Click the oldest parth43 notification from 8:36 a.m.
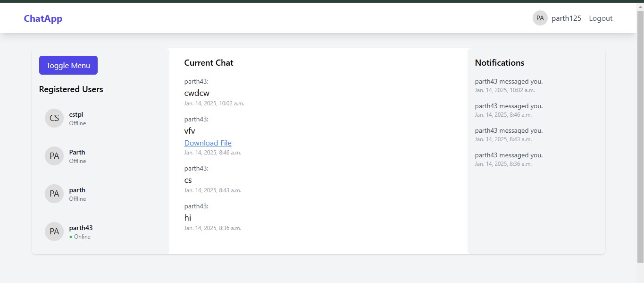Image resolution: width=644 pixels, height=283 pixels. [509, 159]
